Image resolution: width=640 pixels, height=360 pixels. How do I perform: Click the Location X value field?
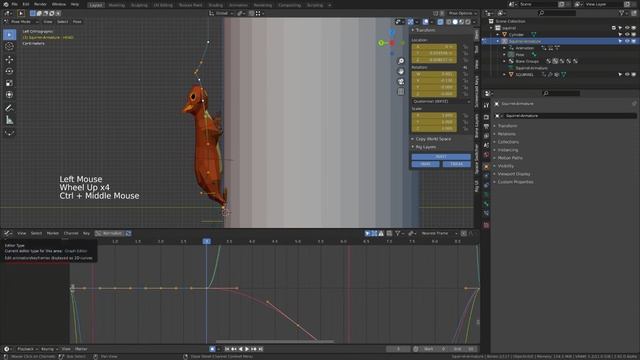click(434, 47)
